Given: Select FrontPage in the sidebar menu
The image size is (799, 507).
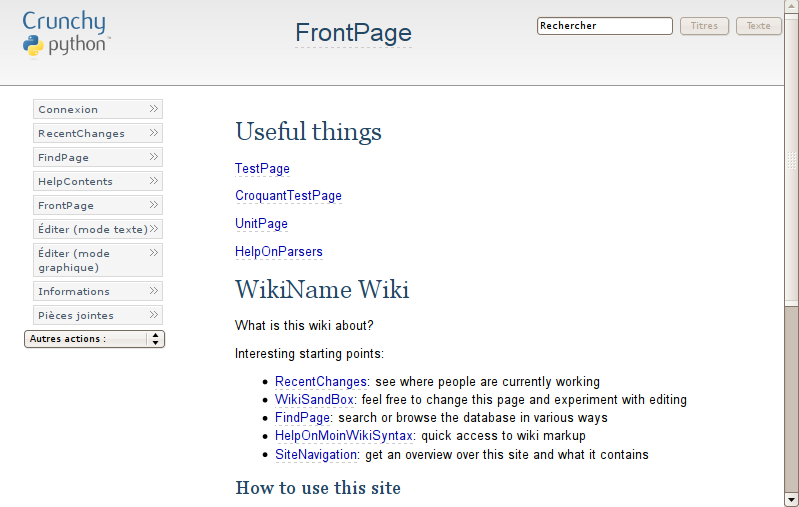Looking at the screenshot, I should pyautogui.click(x=66, y=205).
